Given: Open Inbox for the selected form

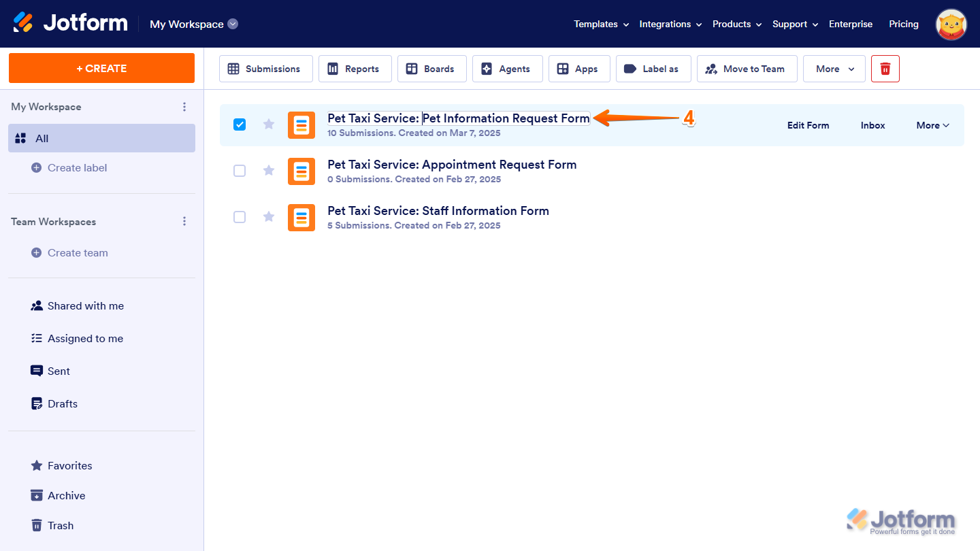Looking at the screenshot, I should pos(872,125).
